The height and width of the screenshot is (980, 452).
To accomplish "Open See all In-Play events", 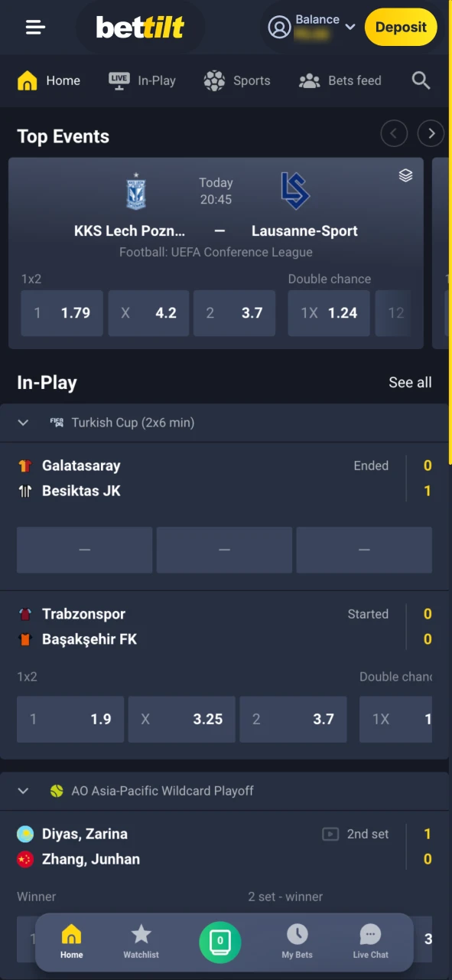I will [x=410, y=382].
